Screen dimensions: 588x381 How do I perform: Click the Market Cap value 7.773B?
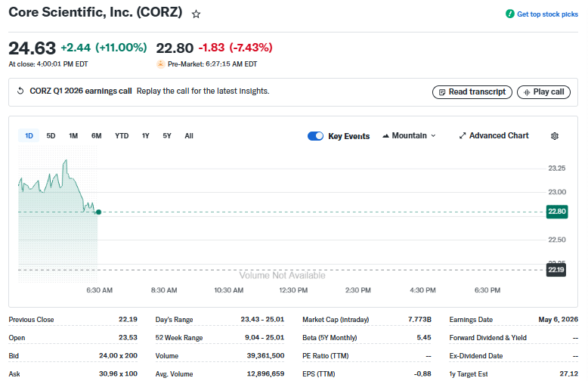[419, 320]
